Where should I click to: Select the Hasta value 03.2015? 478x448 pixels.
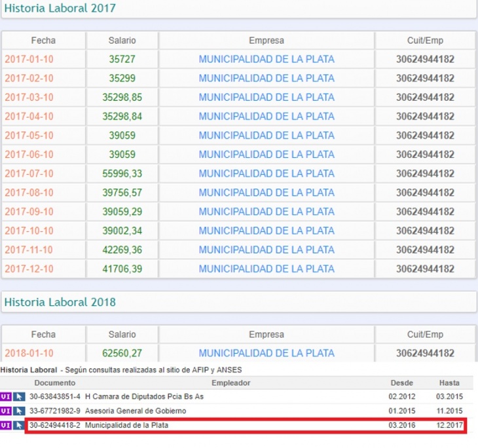(449, 397)
